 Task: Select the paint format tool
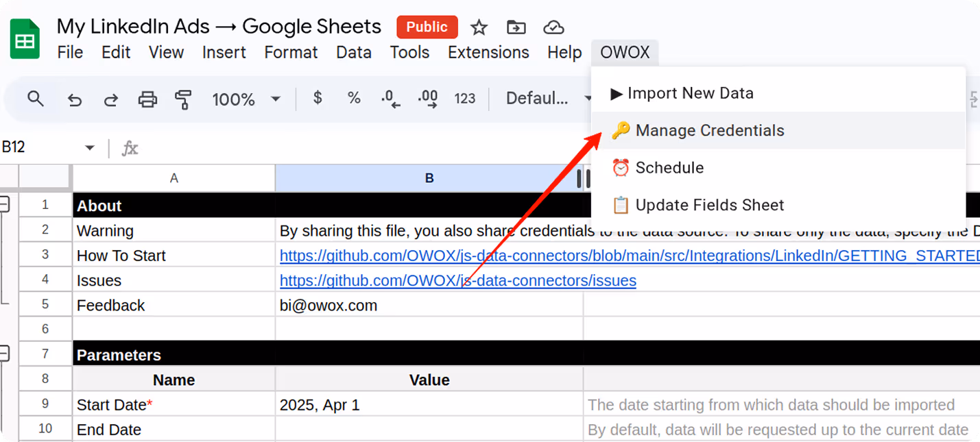(183, 99)
